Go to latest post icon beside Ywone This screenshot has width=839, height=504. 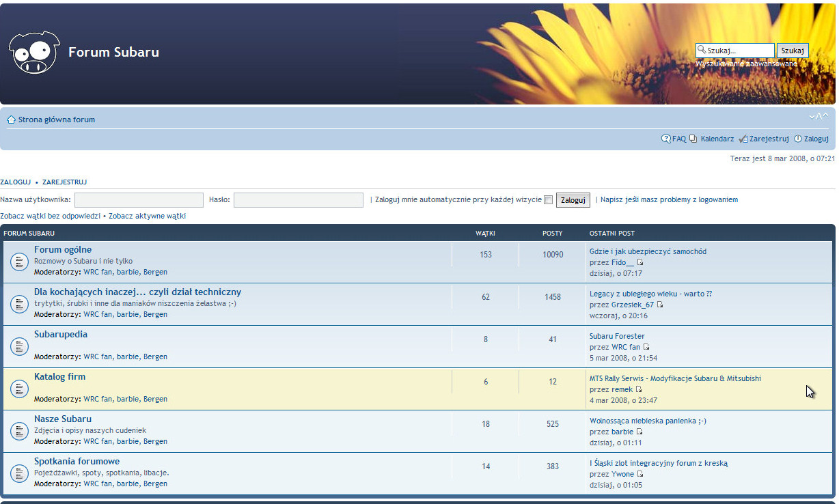(640, 474)
